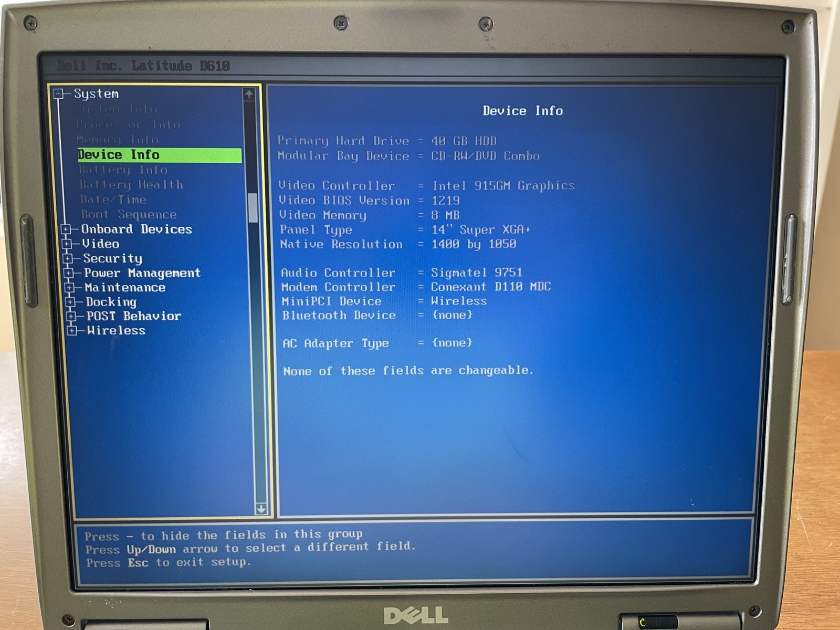Screen dimensions: 840x630
Task: Expand the POST Behavior group
Action: coord(72,316)
